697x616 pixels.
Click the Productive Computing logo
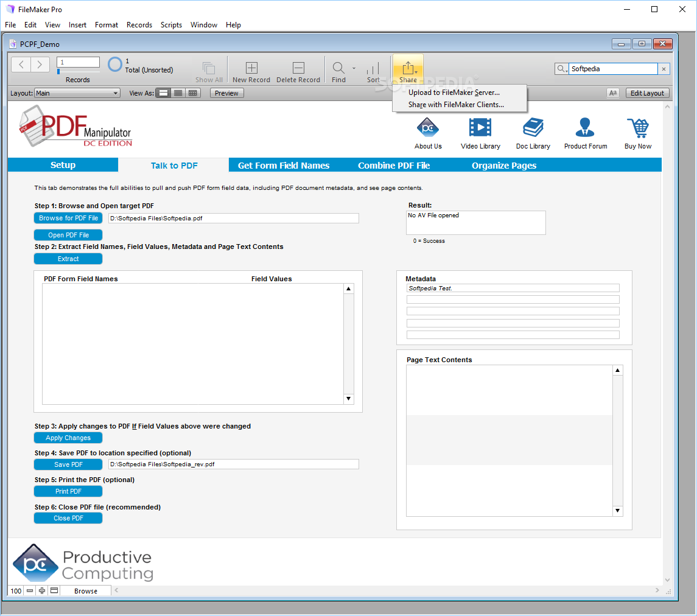tap(83, 564)
